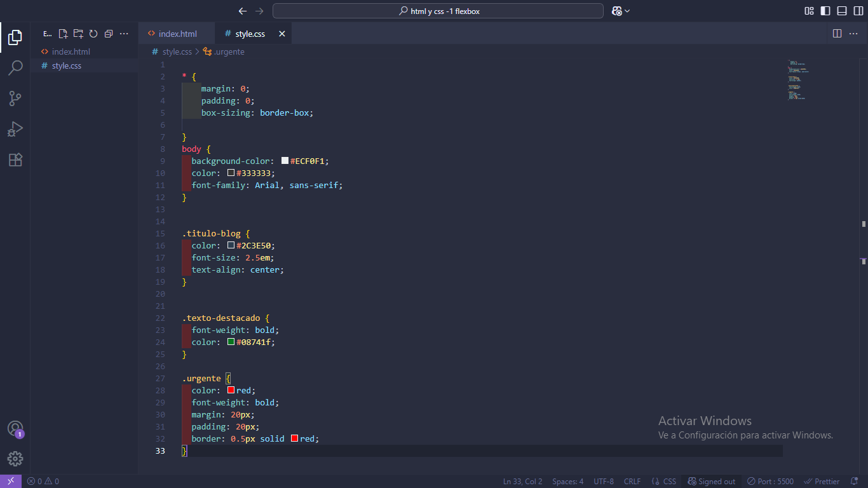Open color picker for #333333 swatch
The width and height of the screenshot is (868, 488).
click(x=231, y=173)
